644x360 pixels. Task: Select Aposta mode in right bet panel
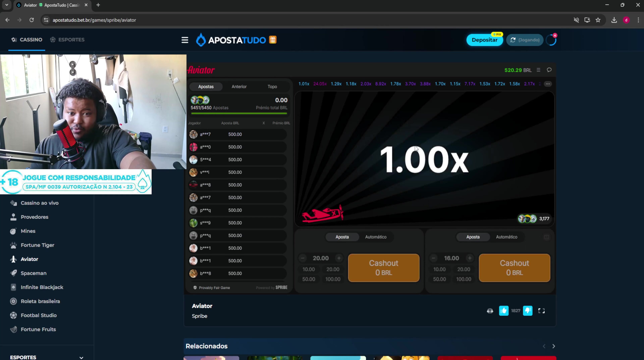tap(473, 237)
